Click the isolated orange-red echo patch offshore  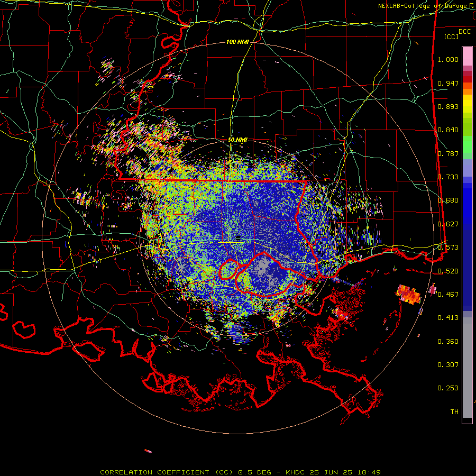click(x=408, y=294)
